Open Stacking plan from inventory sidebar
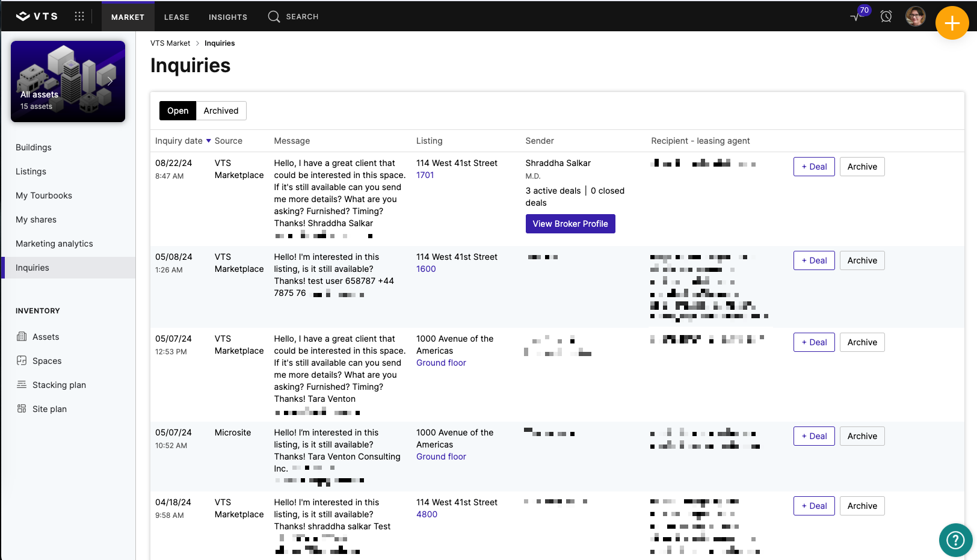The height and width of the screenshot is (560, 977). click(59, 385)
